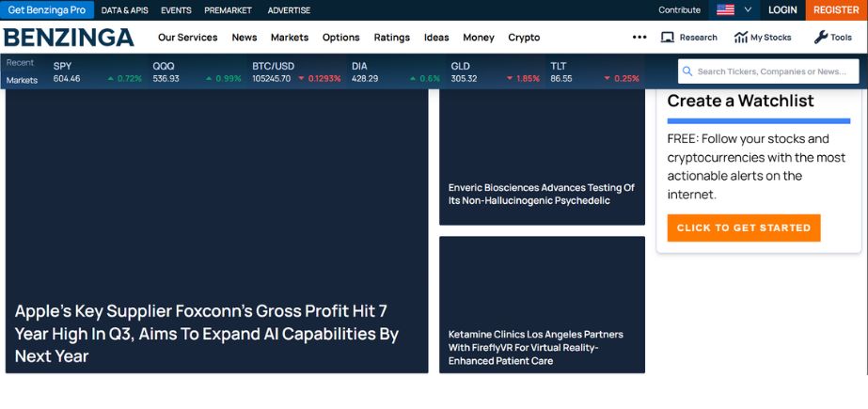Viewport: 868px width, 409px height.
Task: Click the Create a Watchlist heading
Action: [x=741, y=101]
